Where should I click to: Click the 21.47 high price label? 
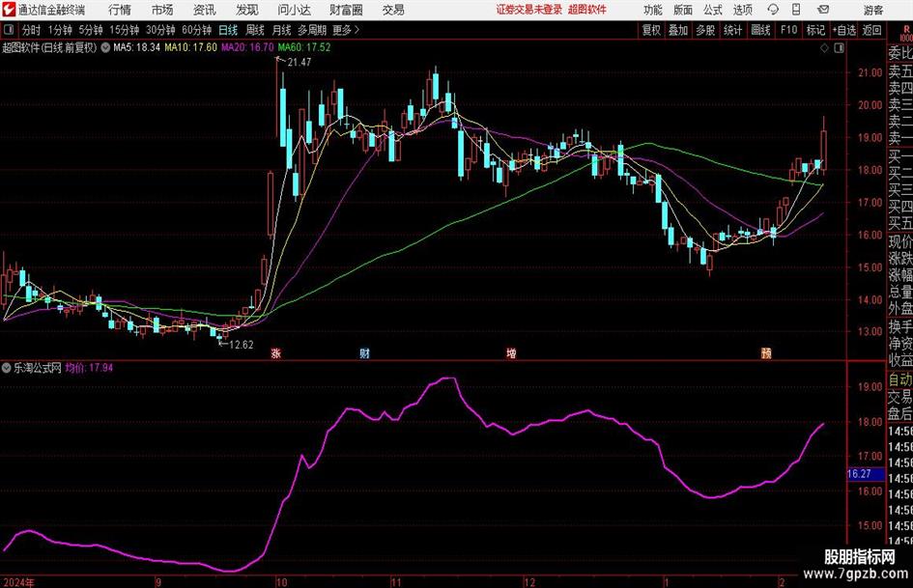300,63
